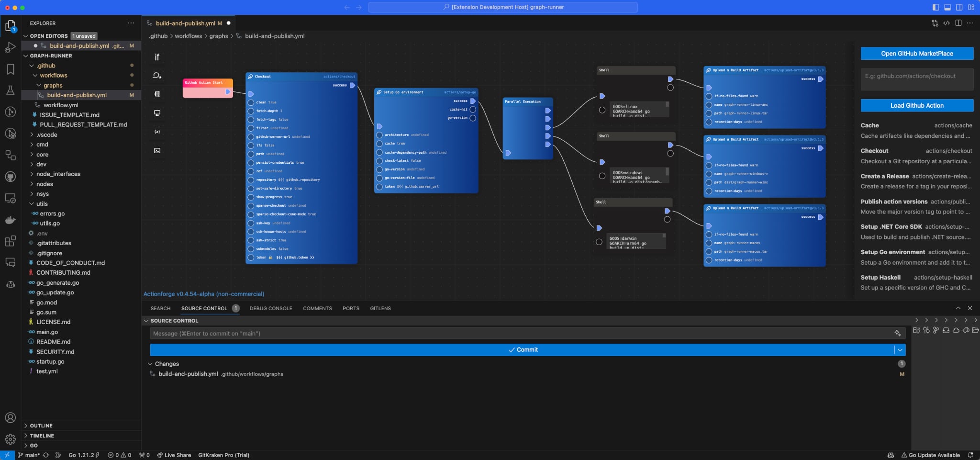Select the "if" node in the node palette
The height and width of the screenshot is (460, 980).
[157, 57]
